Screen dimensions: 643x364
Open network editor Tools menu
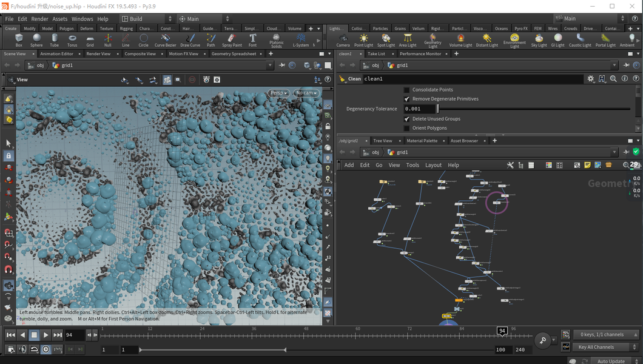click(412, 165)
